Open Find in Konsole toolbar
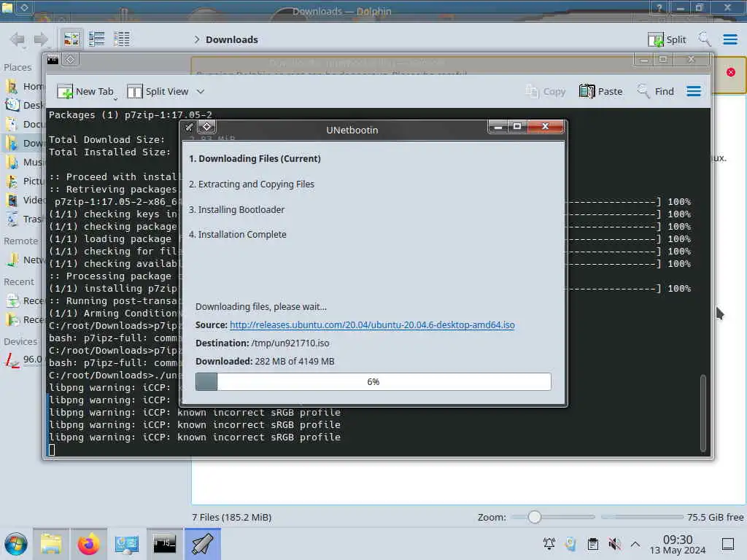Screen dimensions: 747x560 tap(656, 91)
